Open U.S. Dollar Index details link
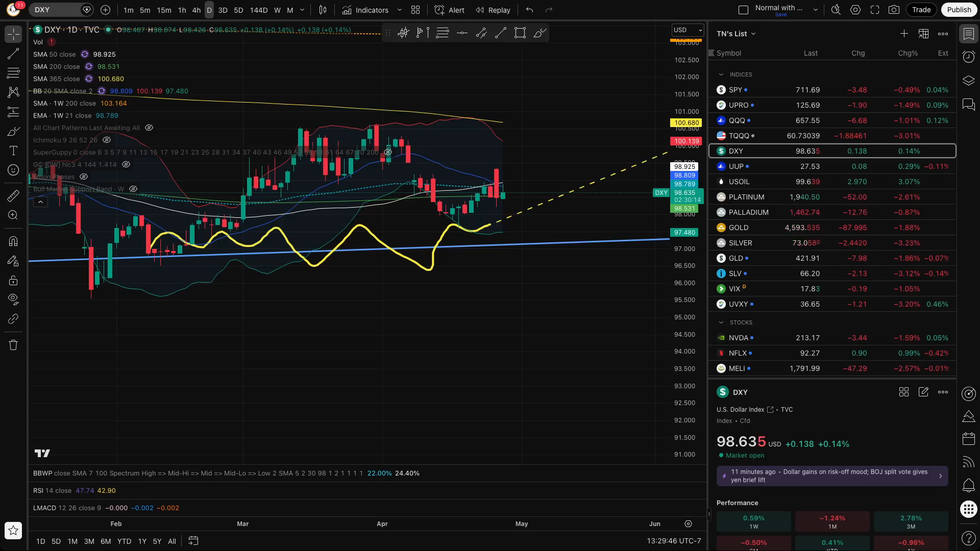980x551 pixels. 770,410
